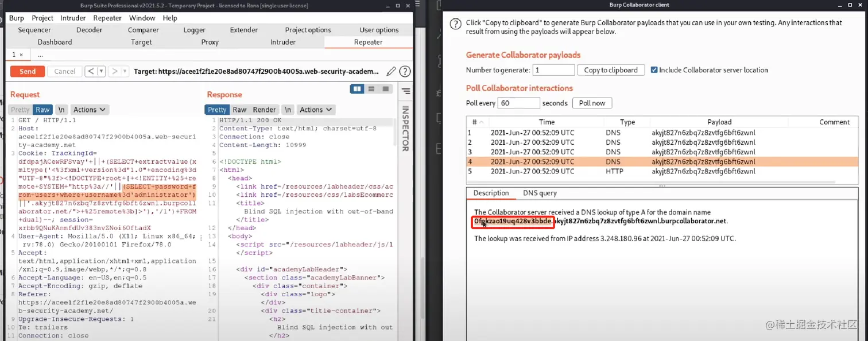Click Target URL text in Repeater
868x341 pixels.
pyautogui.click(x=256, y=71)
